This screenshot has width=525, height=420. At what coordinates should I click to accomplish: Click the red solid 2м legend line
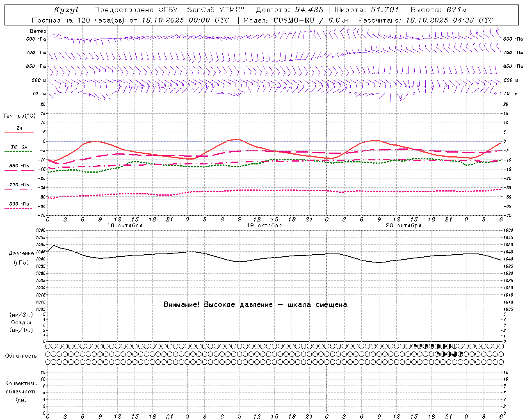[x=19, y=132]
